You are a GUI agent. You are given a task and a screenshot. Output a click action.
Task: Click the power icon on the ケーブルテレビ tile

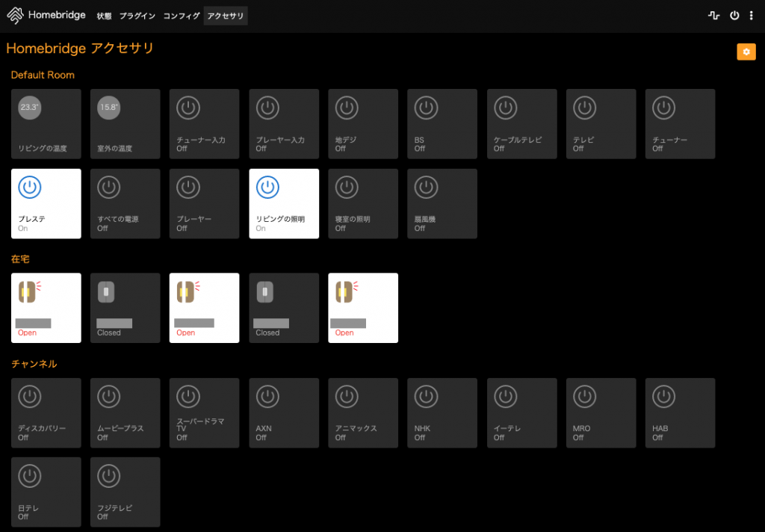click(x=505, y=108)
